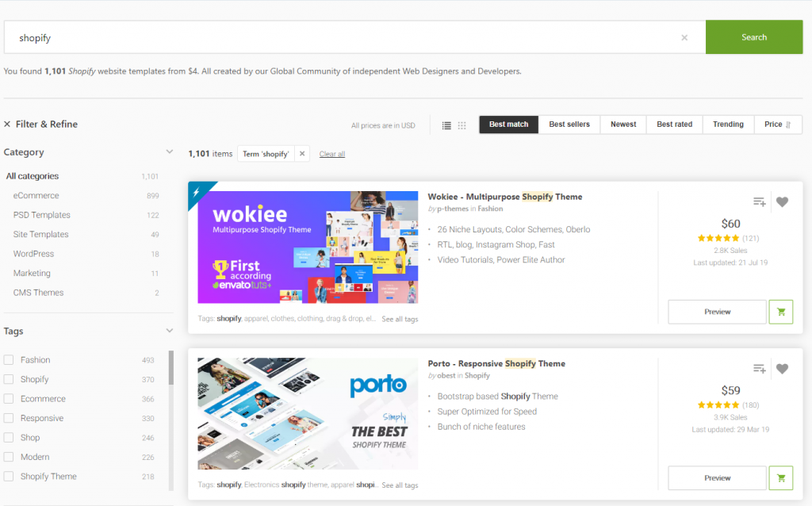812x506 pixels.
Task: Preview the Porto theme
Action: click(717, 478)
